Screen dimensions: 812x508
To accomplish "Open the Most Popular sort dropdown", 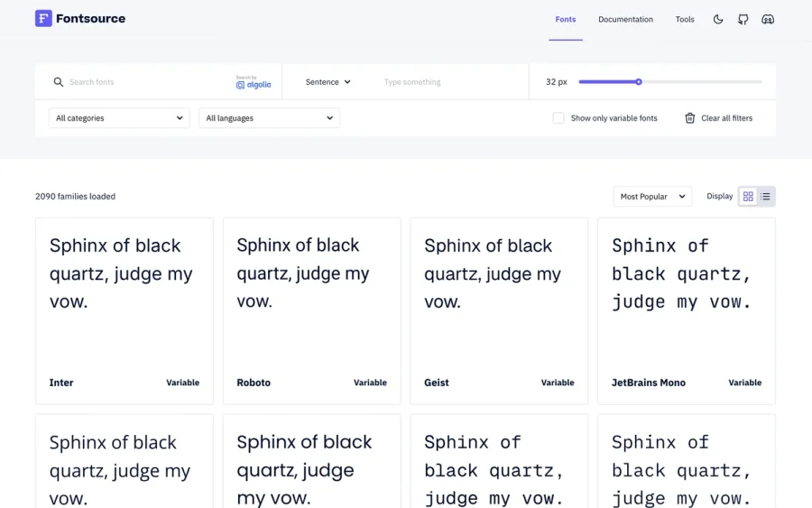I will coord(652,197).
